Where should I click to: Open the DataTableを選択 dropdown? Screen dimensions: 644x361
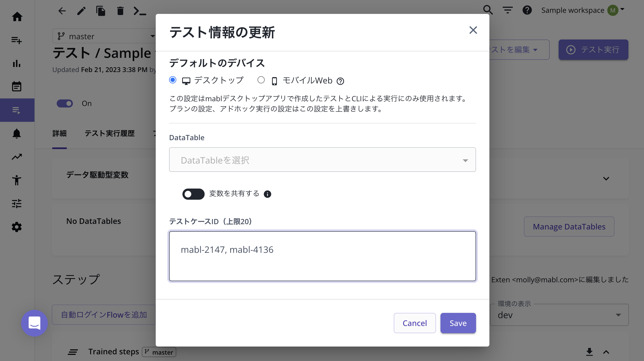(x=322, y=160)
